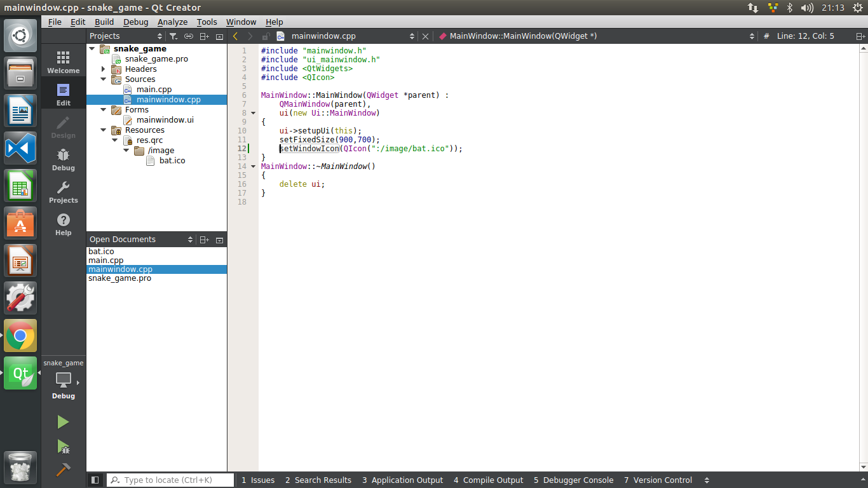Open the Analyze menu
This screenshot has height=488, width=868.
(172, 22)
